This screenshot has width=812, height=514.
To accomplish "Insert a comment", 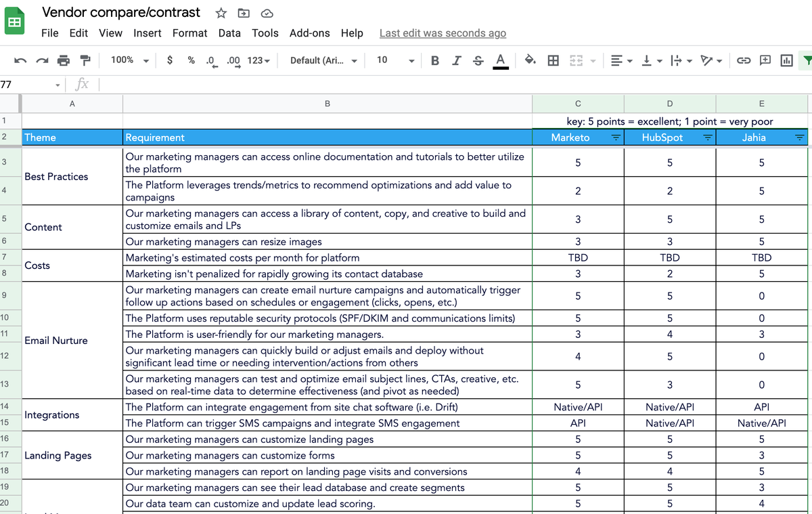I will (x=765, y=60).
